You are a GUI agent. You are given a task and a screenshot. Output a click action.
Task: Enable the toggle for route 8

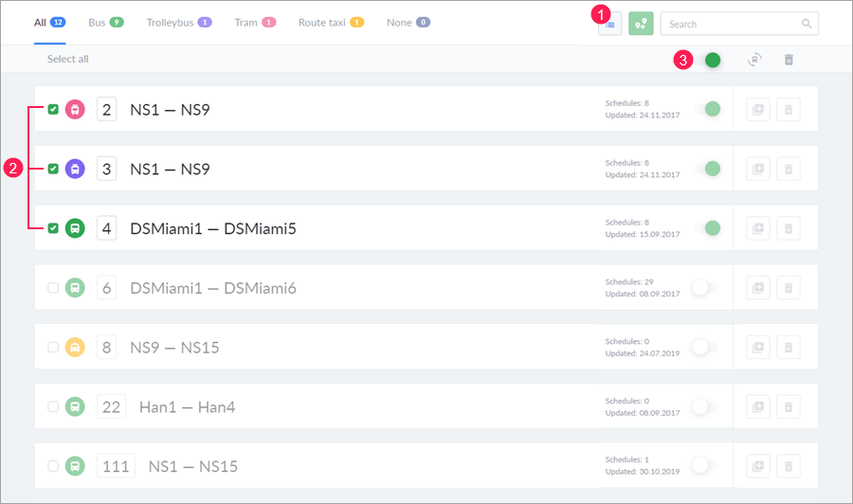[704, 348]
